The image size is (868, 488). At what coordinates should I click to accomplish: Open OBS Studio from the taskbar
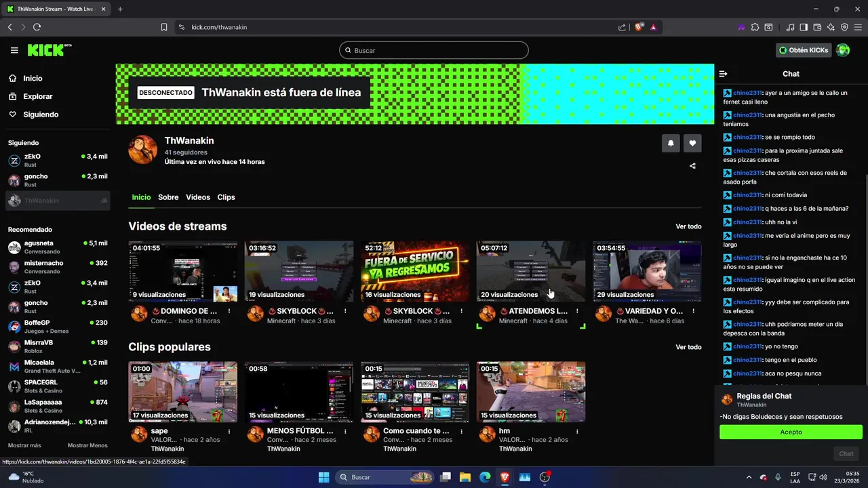(x=545, y=477)
